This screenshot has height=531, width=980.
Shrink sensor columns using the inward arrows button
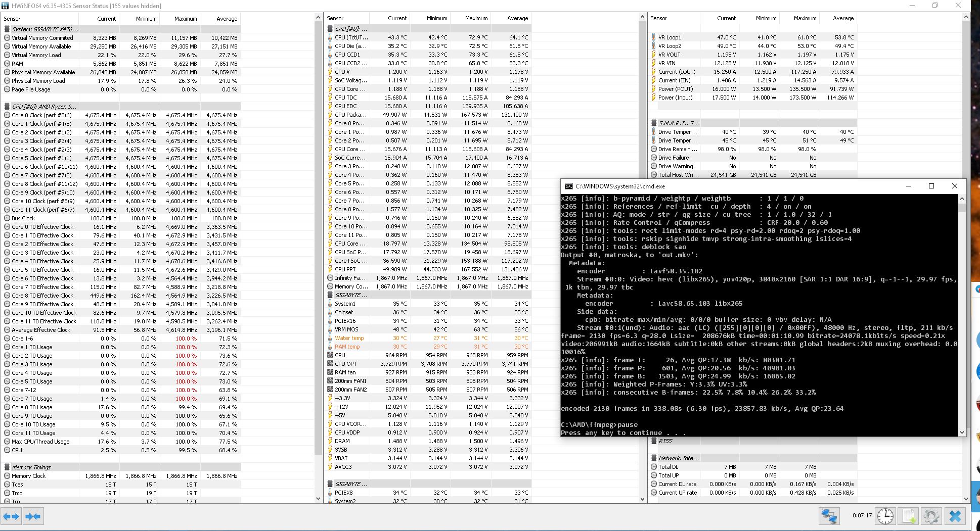tap(33, 516)
